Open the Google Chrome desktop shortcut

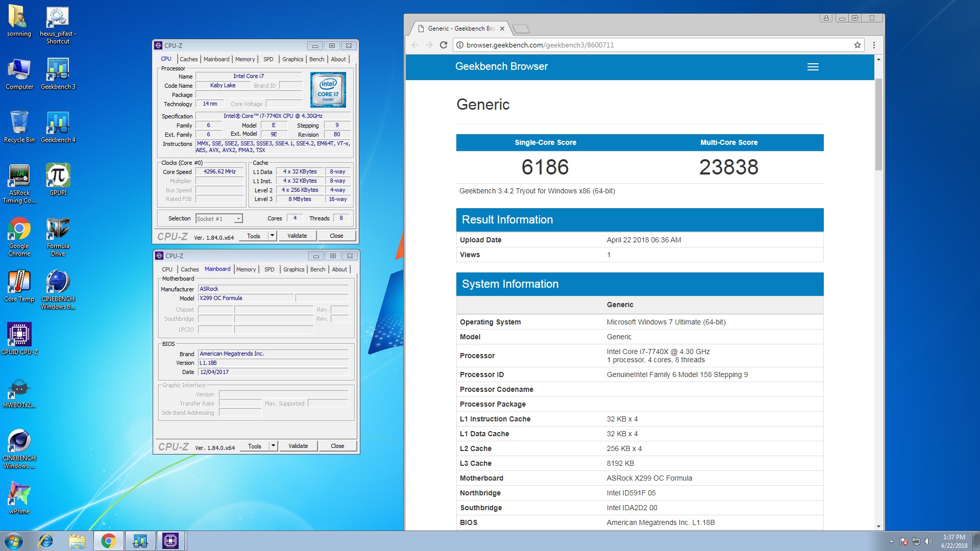(19, 237)
